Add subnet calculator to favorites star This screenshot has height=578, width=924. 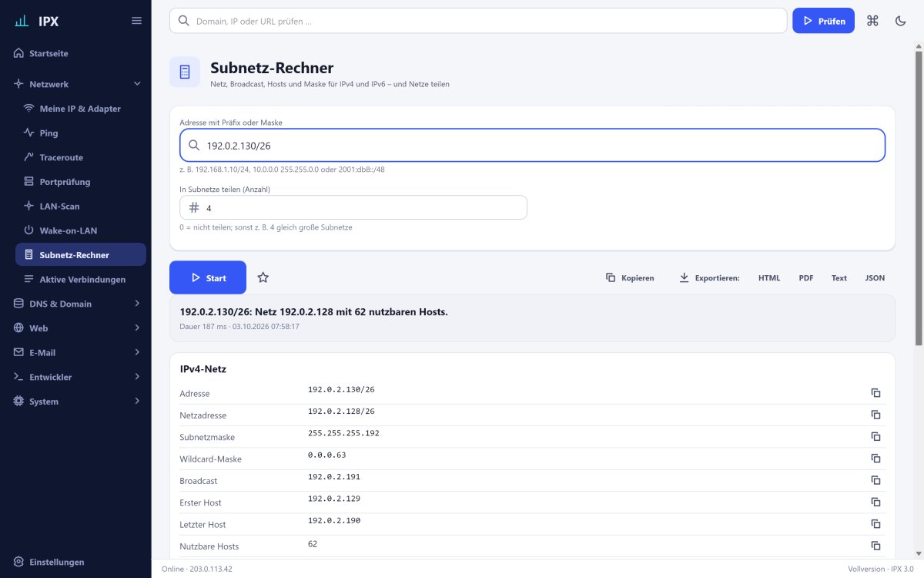[263, 277]
